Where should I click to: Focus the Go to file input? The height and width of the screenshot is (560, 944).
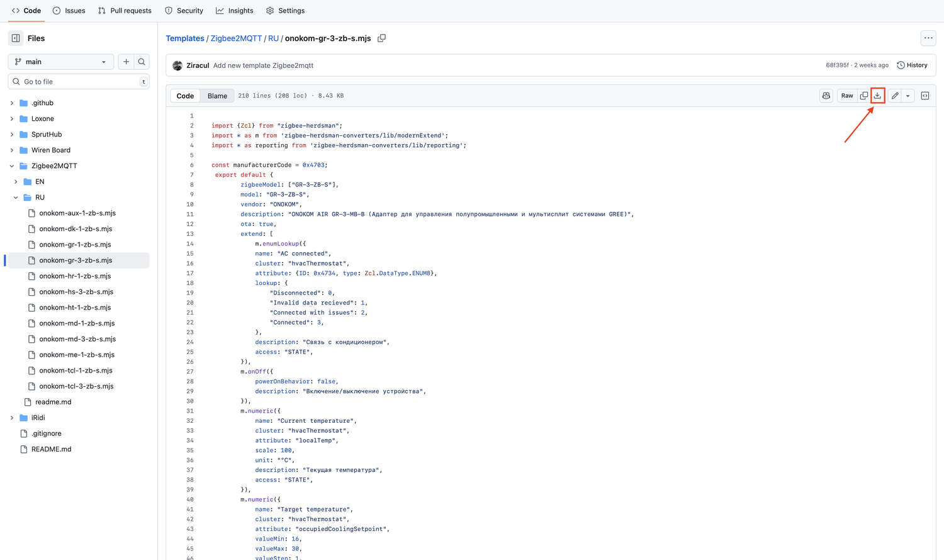tap(79, 82)
